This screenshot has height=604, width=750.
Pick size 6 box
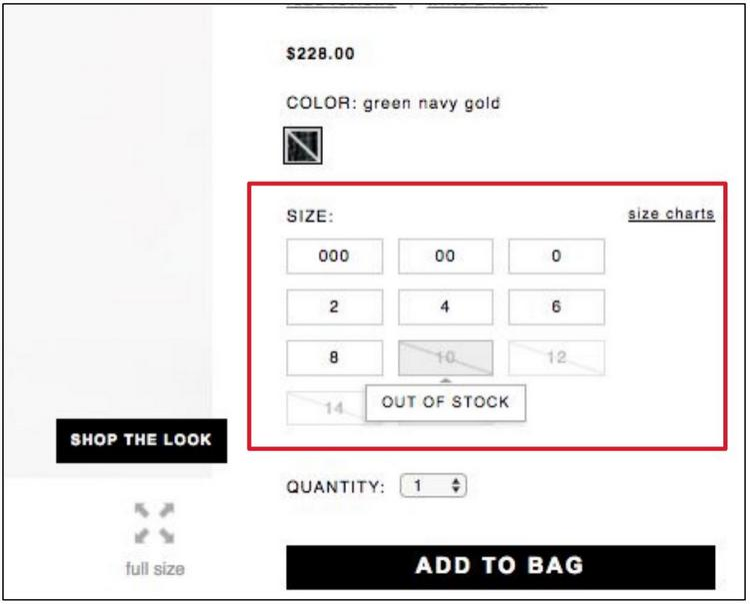pyautogui.click(x=556, y=307)
